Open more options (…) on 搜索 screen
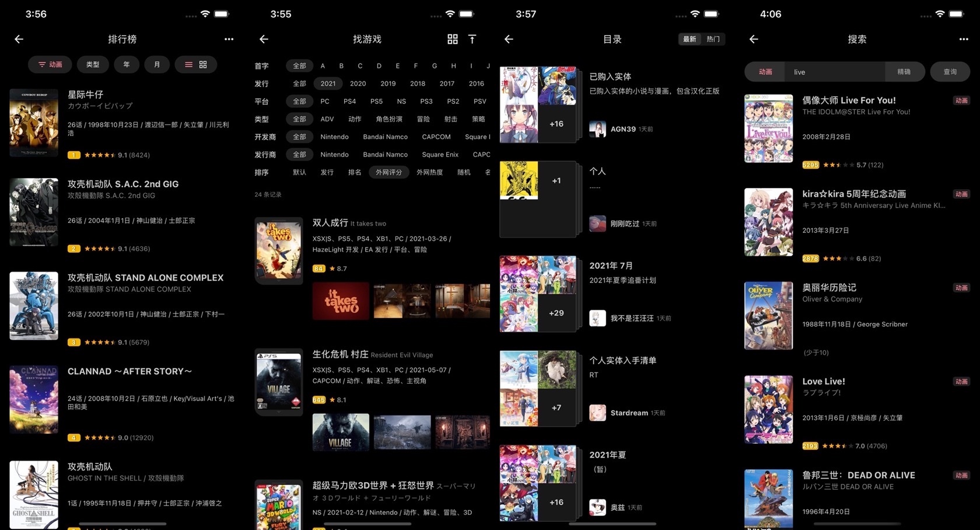The width and height of the screenshot is (980, 530). click(964, 39)
